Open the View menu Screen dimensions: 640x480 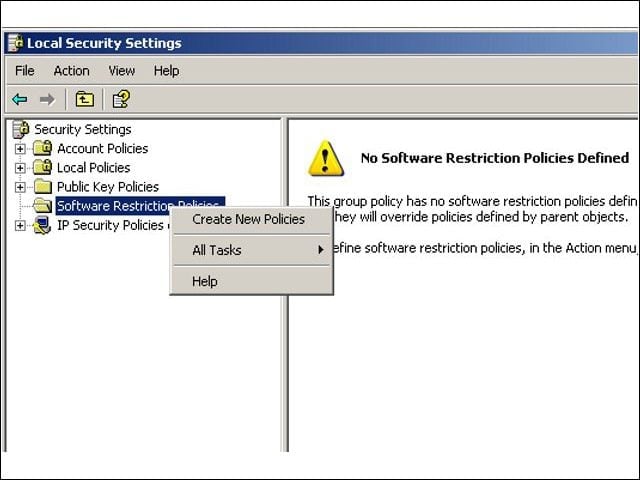[122, 71]
